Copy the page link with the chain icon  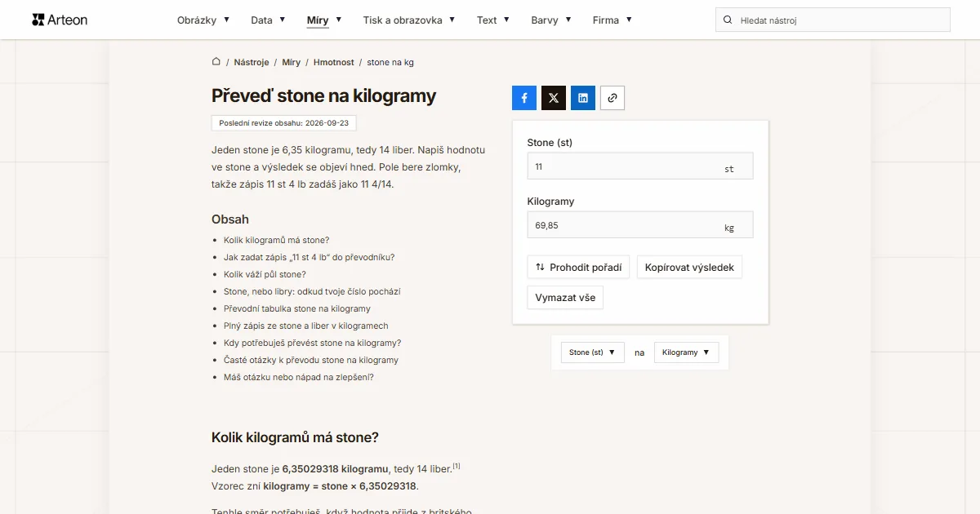tap(612, 98)
